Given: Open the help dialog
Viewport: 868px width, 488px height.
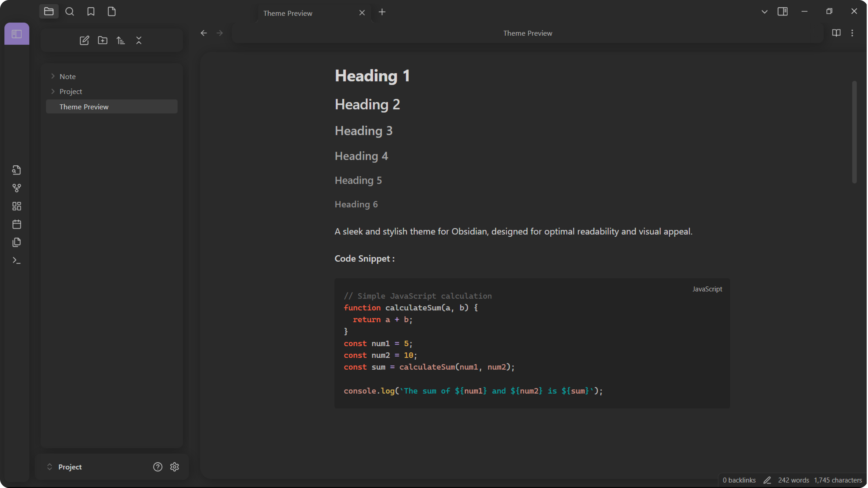Looking at the screenshot, I should tap(158, 467).
